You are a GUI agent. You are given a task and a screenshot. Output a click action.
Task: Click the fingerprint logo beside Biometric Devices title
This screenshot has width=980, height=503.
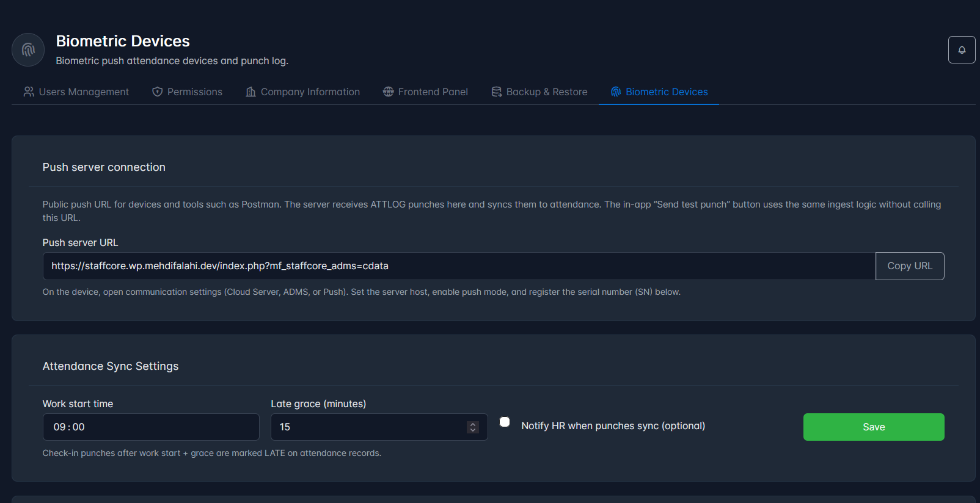coord(28,50)
